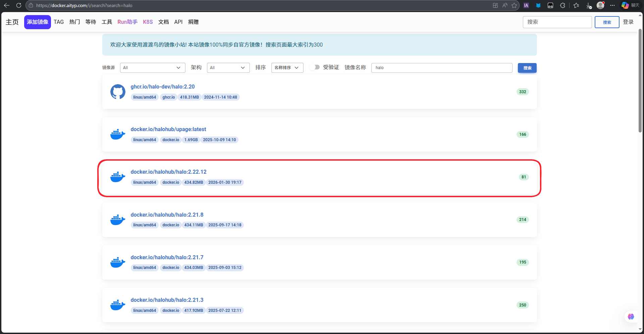
Task: Open the Run助手 menu item
Action: point(127,22)
